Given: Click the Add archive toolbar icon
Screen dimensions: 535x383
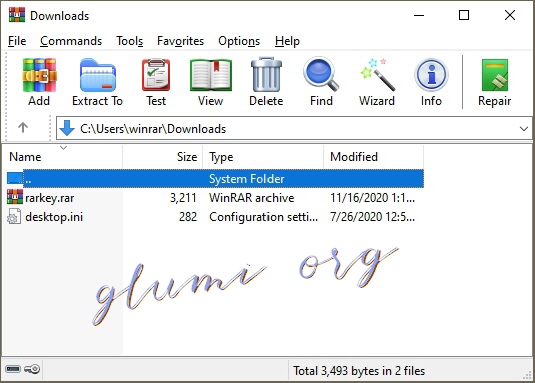Looking at the screenshot, I should coord(39,75).
